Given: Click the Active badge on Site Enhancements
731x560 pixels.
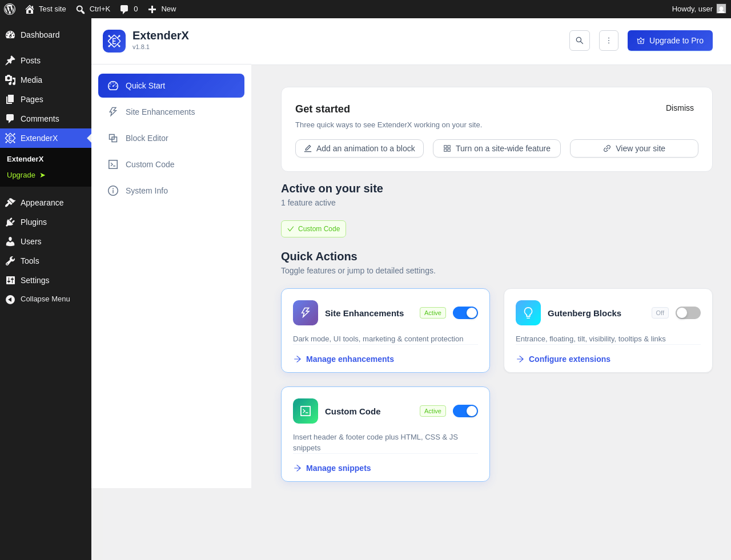Looking at the screenshot, I should 433,313.
